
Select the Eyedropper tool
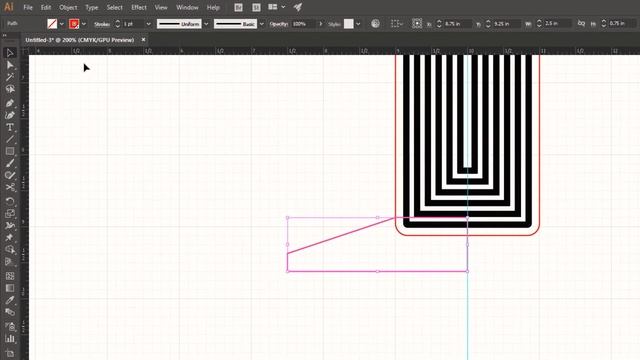point(10,300)
